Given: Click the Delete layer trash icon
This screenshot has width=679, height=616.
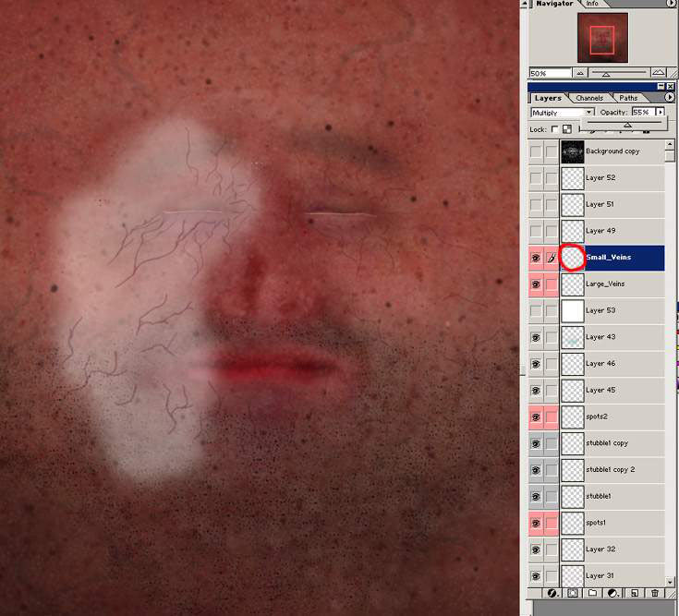Looking at the screenshot, I should (x=655, y=592).
